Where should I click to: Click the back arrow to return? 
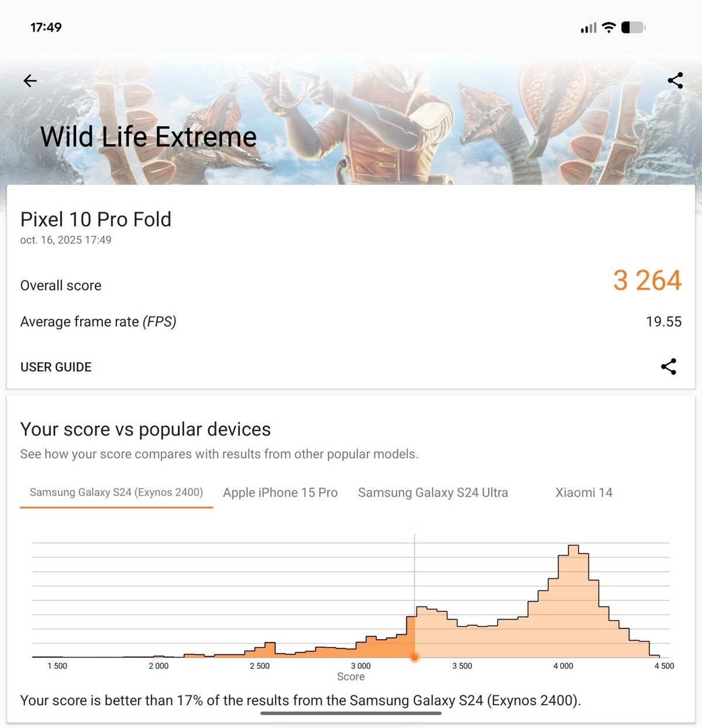(x=29, y=81)
